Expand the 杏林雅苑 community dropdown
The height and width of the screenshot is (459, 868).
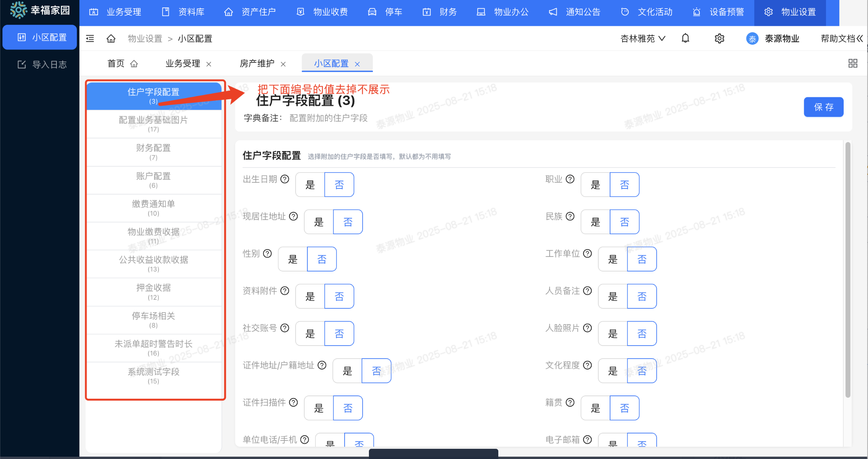tap(643, 38)
